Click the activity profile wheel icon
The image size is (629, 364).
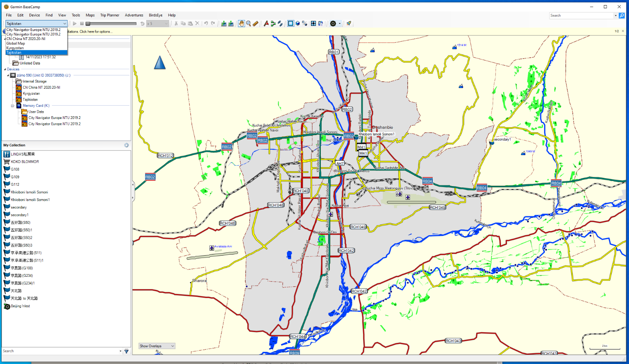point(333,24)
